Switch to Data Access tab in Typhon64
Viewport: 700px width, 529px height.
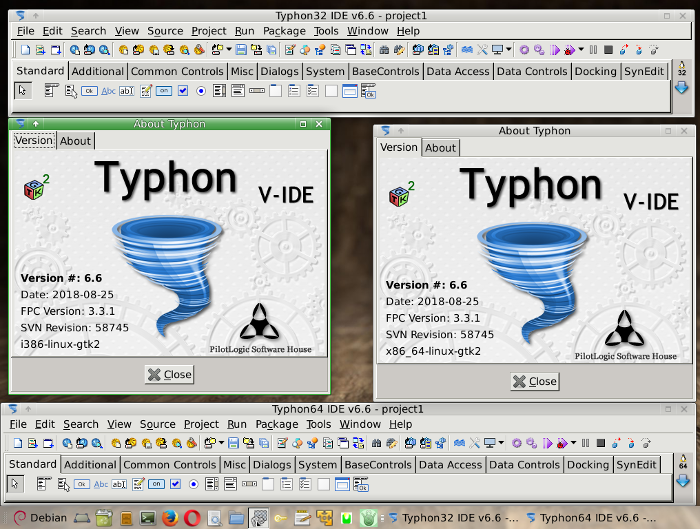(x=450, y=465)
